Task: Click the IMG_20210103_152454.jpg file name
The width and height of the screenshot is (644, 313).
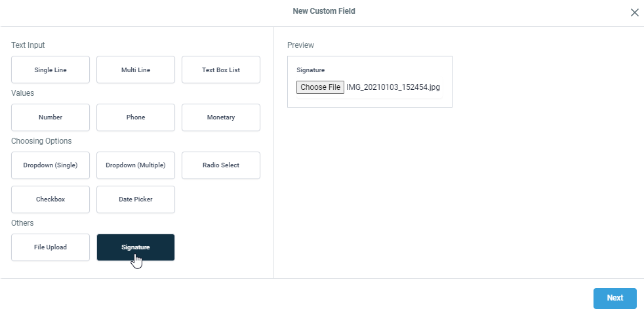Action: click(393, 87)
